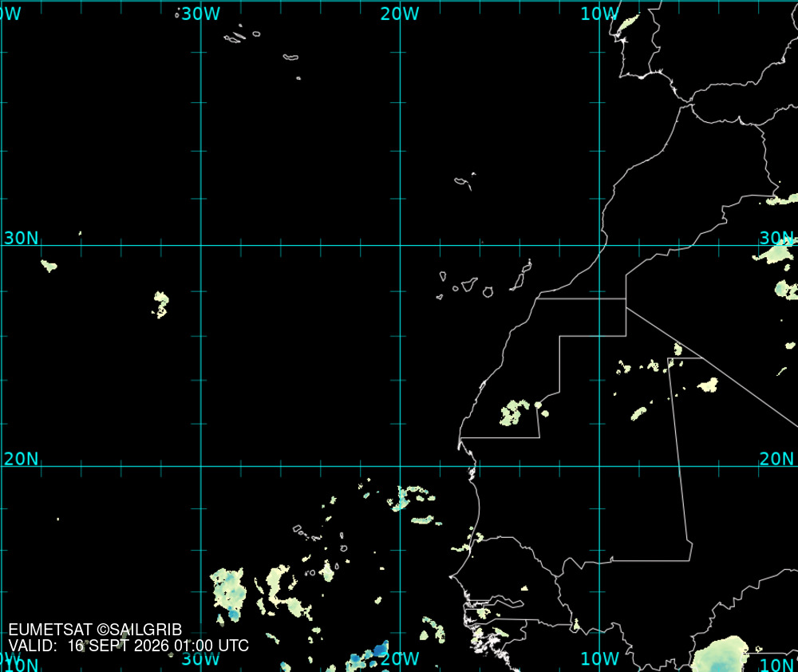This screenshot has width=798, height=672.
Task: Click the 20N latitude label on right
Action: point(776,459)
